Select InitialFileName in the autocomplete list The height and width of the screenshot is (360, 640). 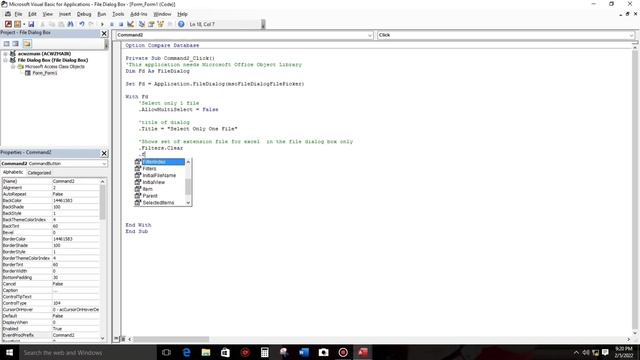tap(159, 176)
